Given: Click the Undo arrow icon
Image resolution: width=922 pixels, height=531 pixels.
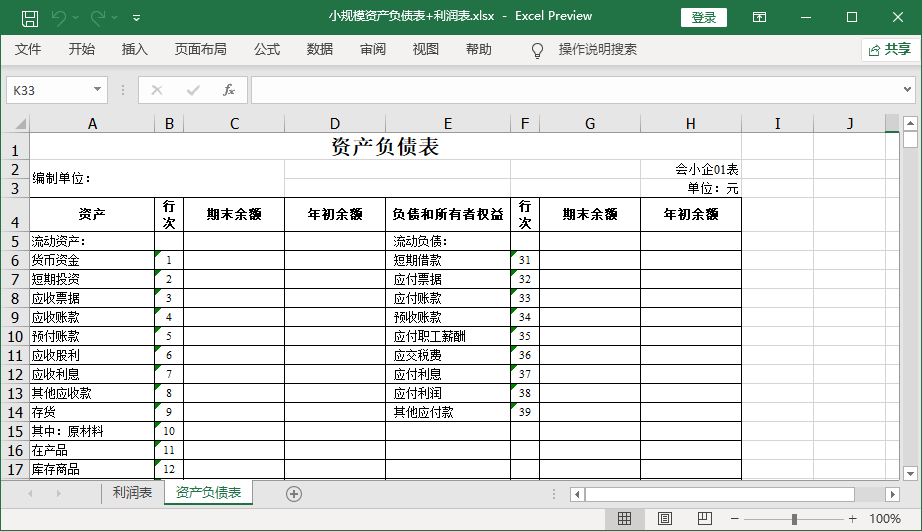Looking at the screenshot, I should click(x=59, y=17).
